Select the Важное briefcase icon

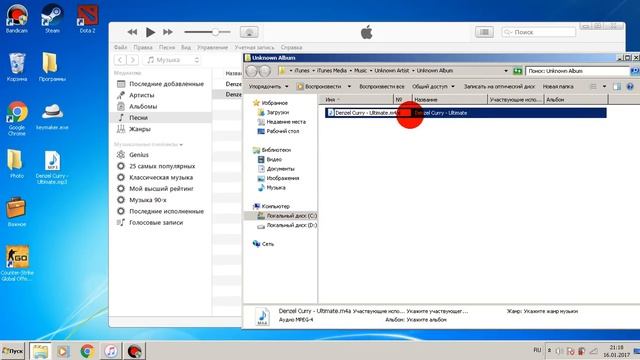click(17, 212)
